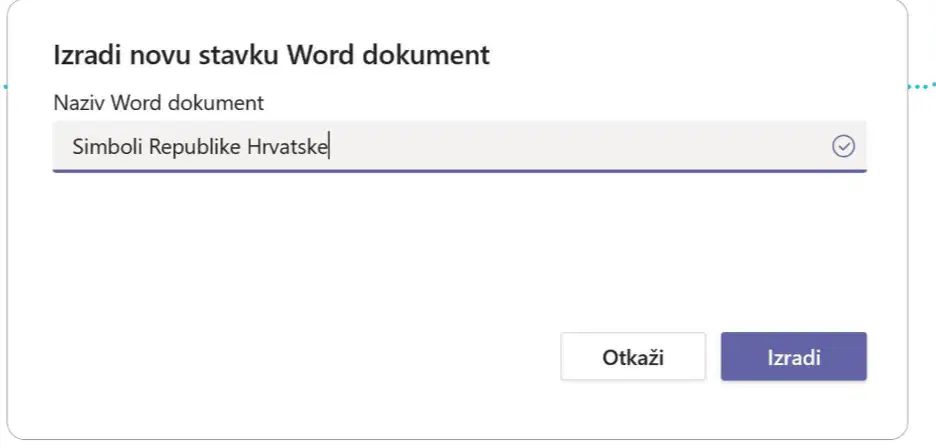
Task: Cancel the dialog with Otkaži
Action: click(633, 356)
